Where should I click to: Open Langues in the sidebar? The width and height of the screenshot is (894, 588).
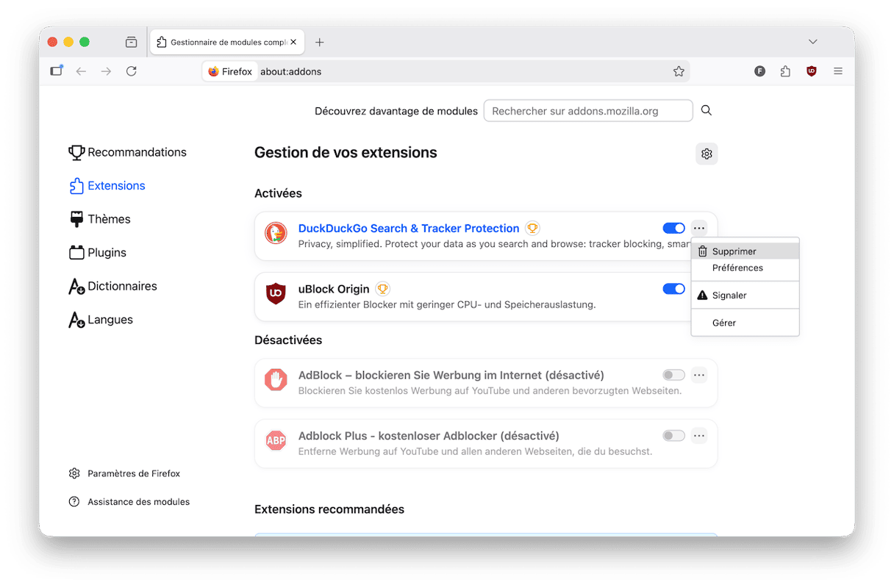tap(101, 320)
